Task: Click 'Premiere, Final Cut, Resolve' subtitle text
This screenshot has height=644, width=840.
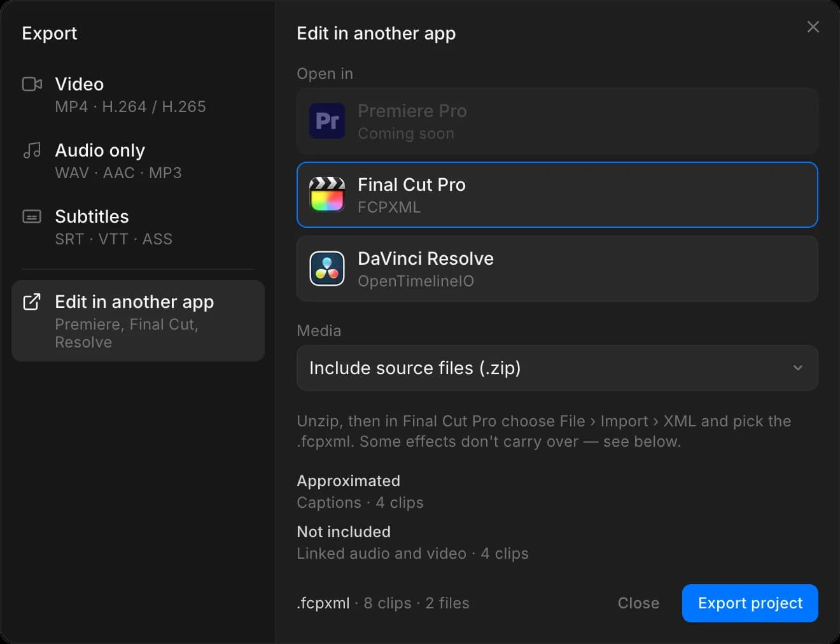Action: click(x=127, y=333)
